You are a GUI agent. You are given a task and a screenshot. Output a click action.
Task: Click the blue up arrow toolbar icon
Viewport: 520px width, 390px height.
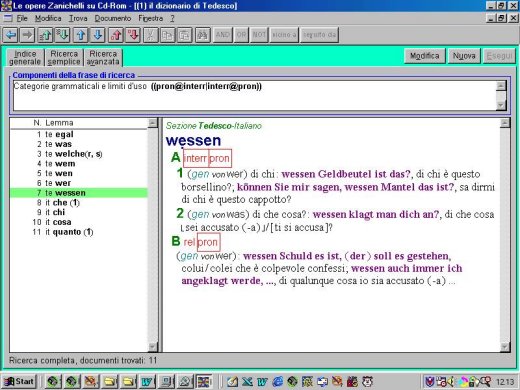coord(81,35)
